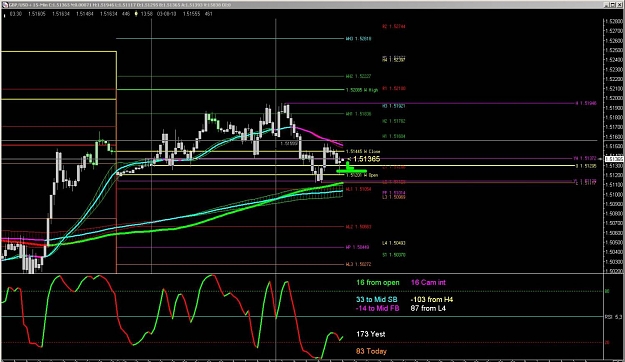Image resolution: width=625 pixels, height=362 pixels.
Task: Click the 'H Open' level label
Action: 362,175
